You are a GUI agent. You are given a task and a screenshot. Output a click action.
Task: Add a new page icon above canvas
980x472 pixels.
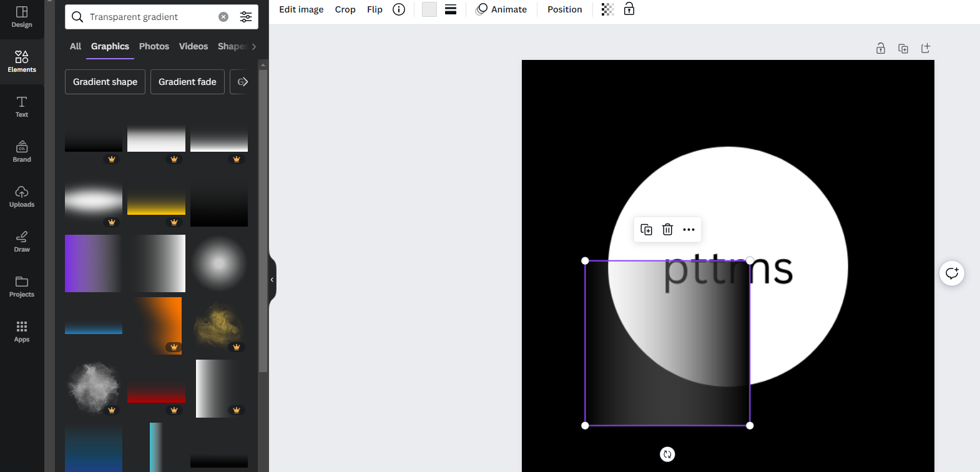point(926,48)
